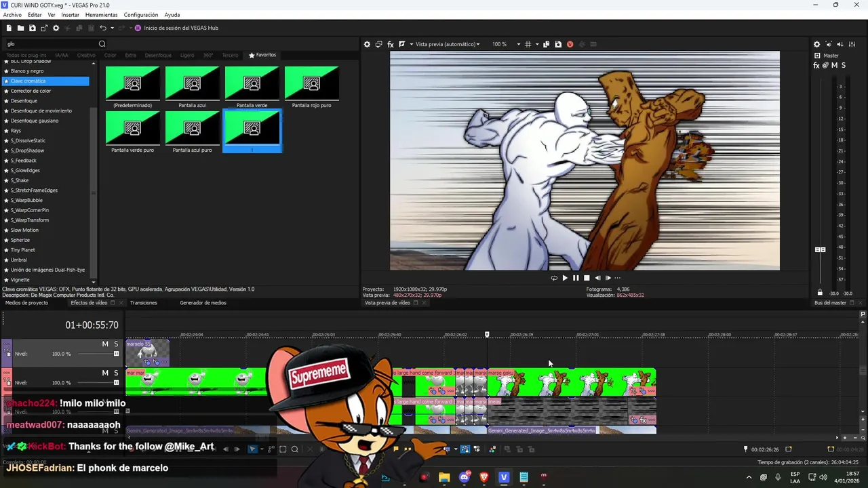
Task: Pause playback in preview transport
Action: [x=576, y=278]
